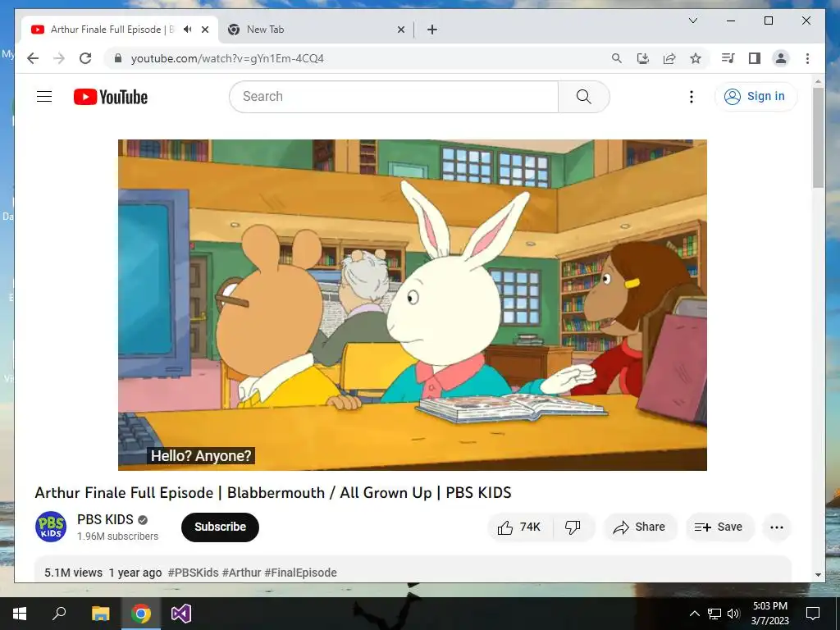This screenshot has height=630, width=840.
Task: Close the New Tab tab
Action: tap(400, 30)
